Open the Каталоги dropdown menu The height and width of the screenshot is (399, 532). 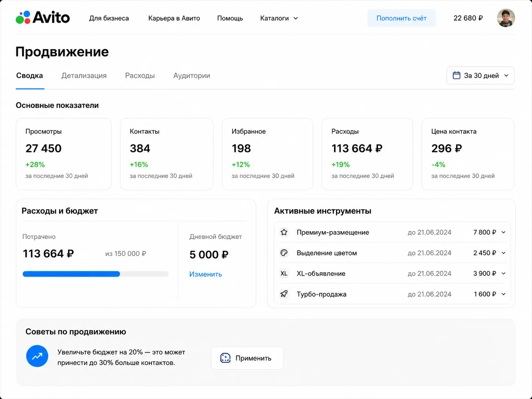(279, 18)
